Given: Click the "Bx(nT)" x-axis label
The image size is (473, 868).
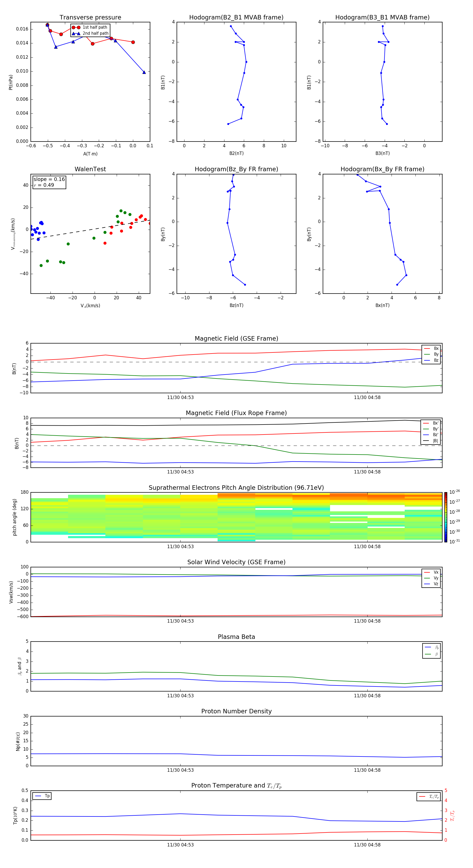Looking at the screenshot, I should (382, 305).
